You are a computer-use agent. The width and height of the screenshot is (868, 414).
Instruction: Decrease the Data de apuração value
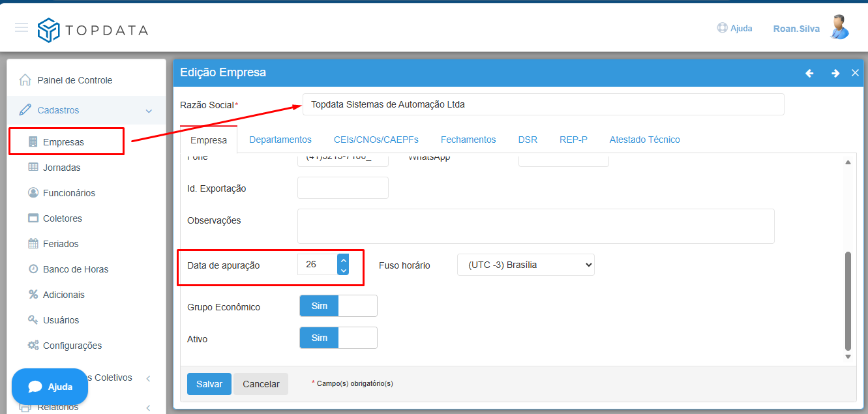344,270
